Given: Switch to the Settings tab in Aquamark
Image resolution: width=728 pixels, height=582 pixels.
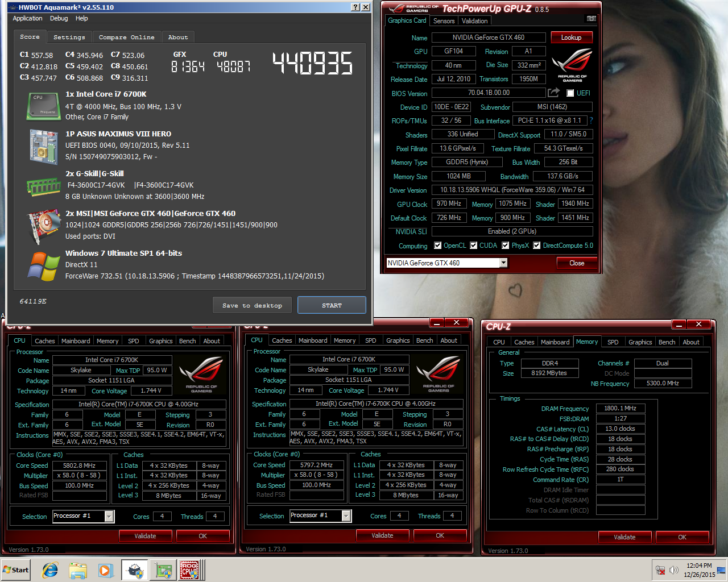Looking at the screenshot, I should tap(69, 37).
